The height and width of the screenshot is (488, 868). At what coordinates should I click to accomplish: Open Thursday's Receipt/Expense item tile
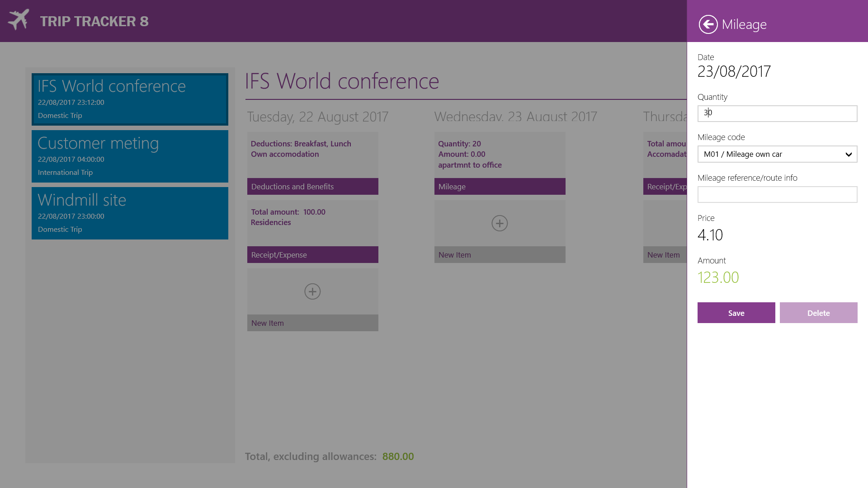click(665, 164)
